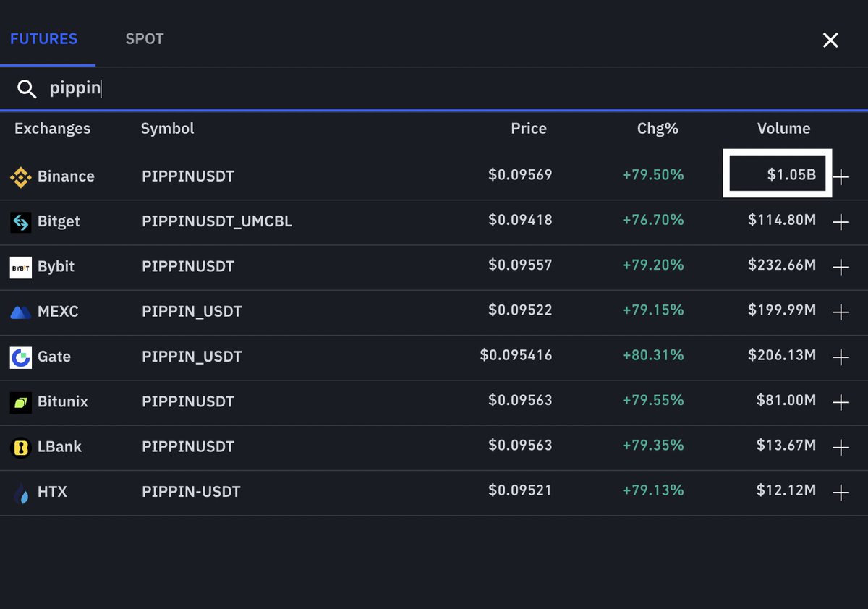Add Bitunix PIPPINUSDT using its plus button
The image size is (868, 609).
tap(842, 401)
